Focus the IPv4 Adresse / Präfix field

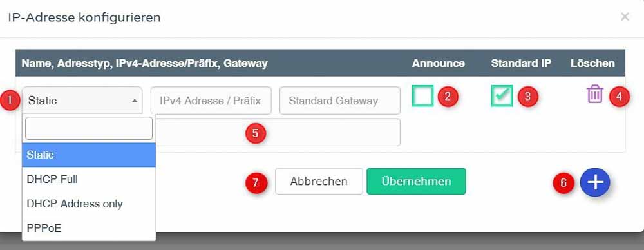coord(211,101)
